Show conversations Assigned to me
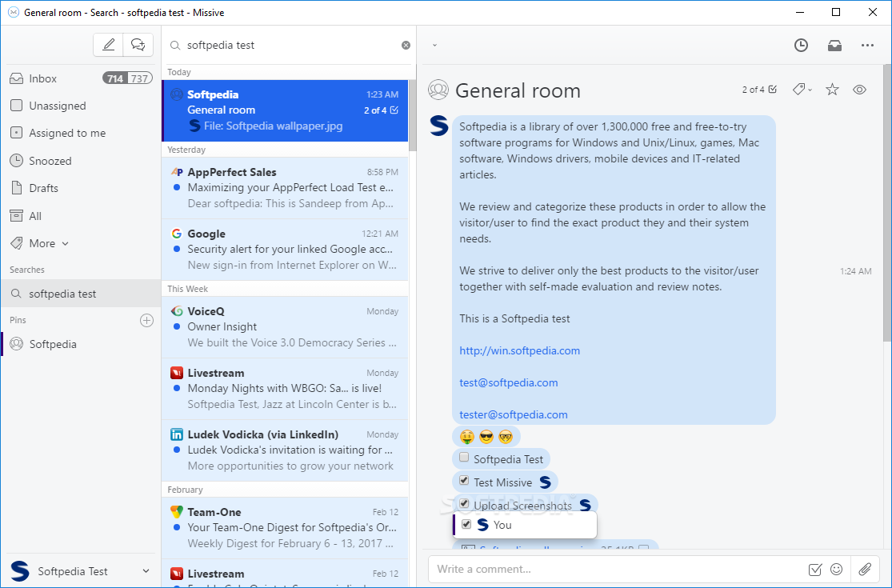The image size is (892, 588). pyautogui.click(x=80, y=133)
